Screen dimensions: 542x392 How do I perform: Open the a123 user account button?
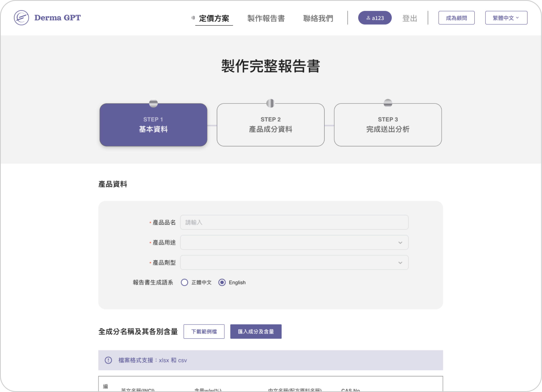coord(375,18)
